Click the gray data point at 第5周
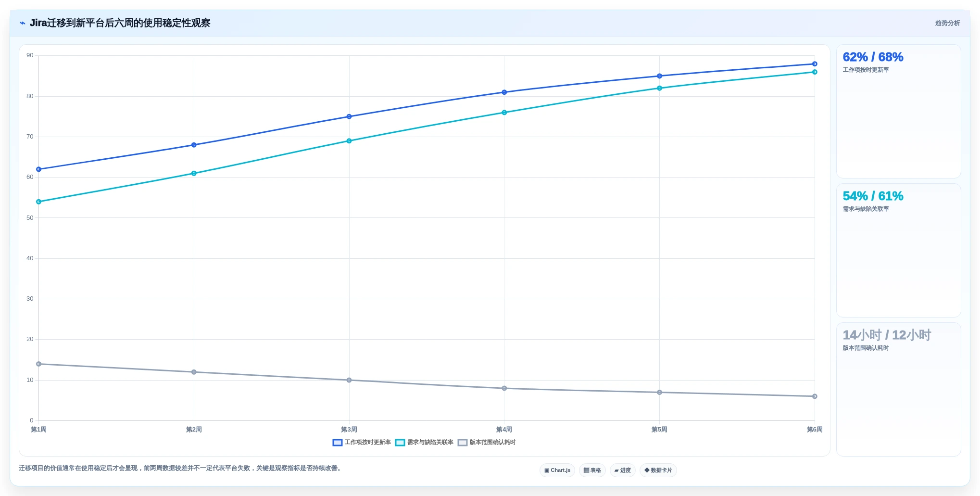980x496 pixels. (659, 392)
